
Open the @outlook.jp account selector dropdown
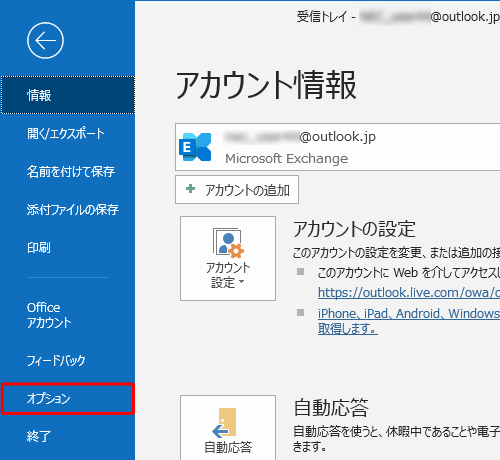click(x=337, y=147)
